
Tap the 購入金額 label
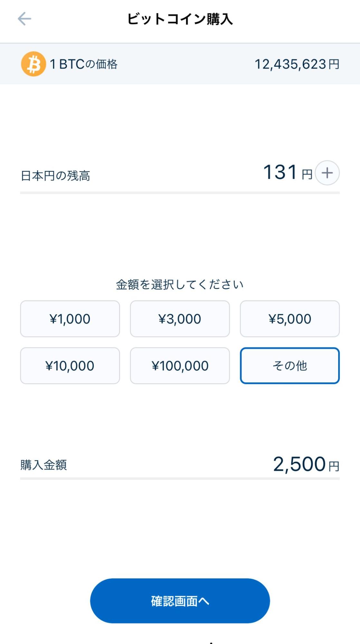pyautogui.click(x=44, y=465)
